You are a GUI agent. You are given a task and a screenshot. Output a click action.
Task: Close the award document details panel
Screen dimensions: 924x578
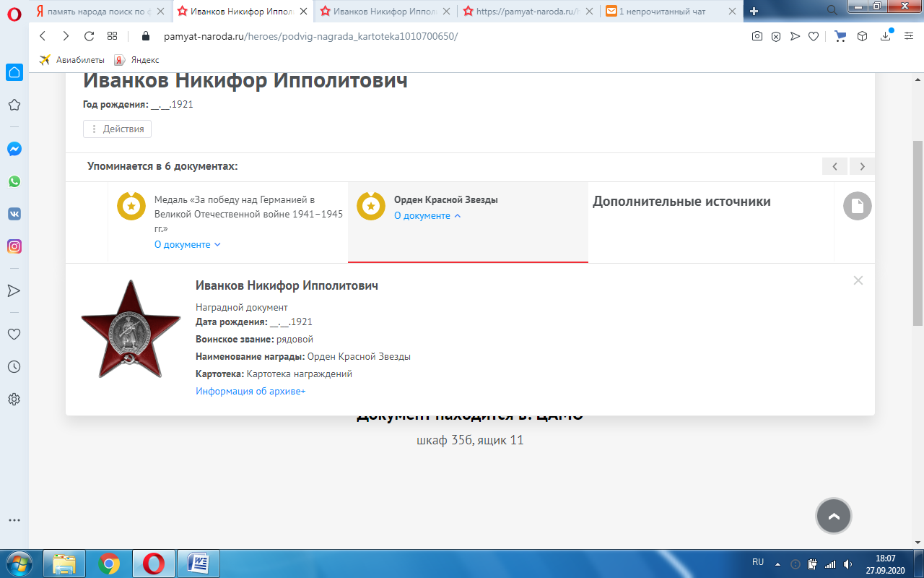858,280
